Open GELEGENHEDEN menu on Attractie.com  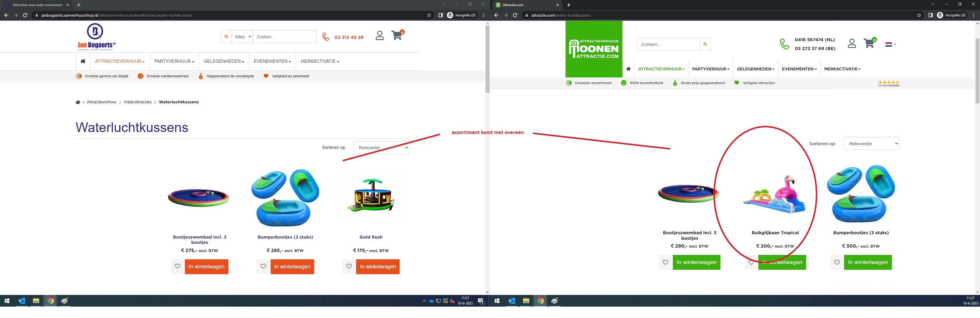(x=755, y=69)
